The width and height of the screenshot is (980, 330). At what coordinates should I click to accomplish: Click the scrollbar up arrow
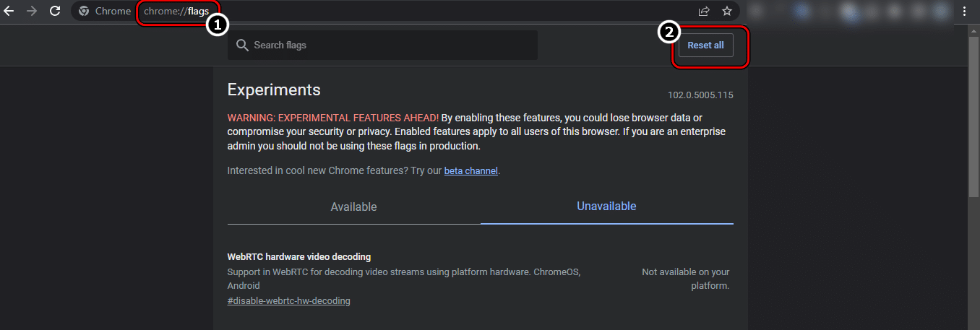click(x=973, y=30)
